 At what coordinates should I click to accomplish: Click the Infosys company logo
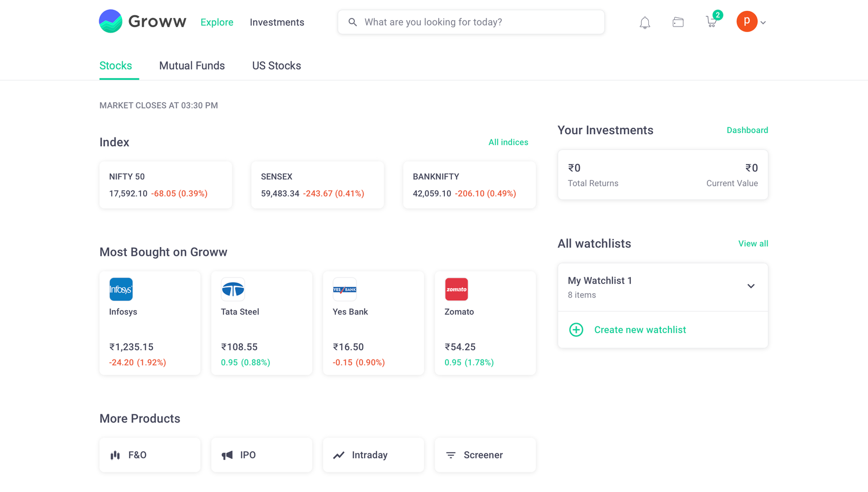[x=121, y=289]
